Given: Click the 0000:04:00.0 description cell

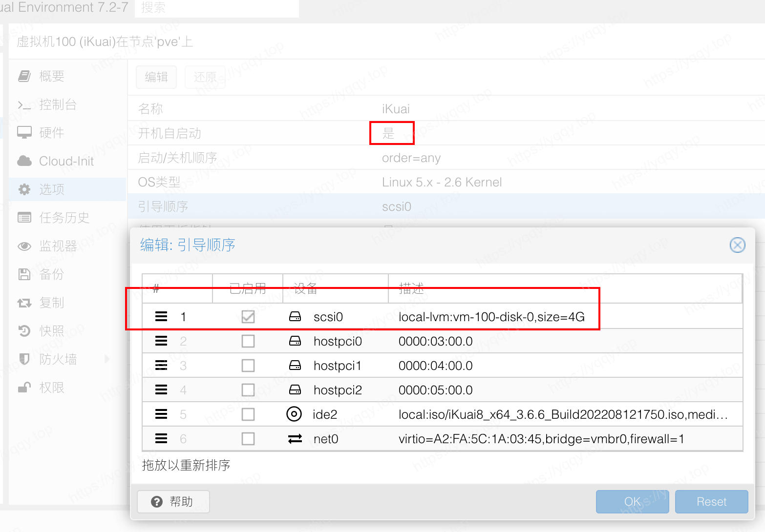Looking at the screenshot, I should pos(436,366).
